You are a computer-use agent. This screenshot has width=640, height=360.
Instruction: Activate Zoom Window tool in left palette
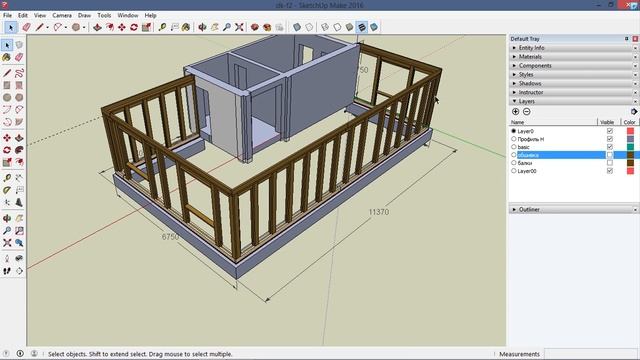click(19, 231)
